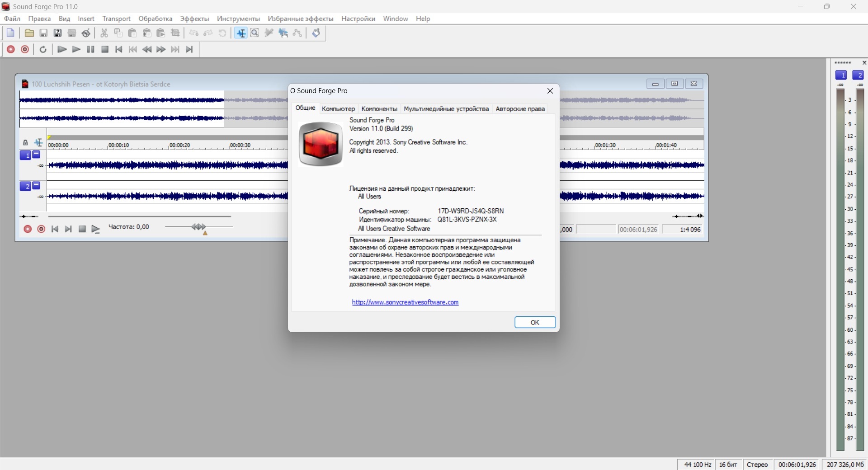Screen dimensions: 868x470
Task: Toggle Loop Playback in transport toolbar
Action: 43,50
